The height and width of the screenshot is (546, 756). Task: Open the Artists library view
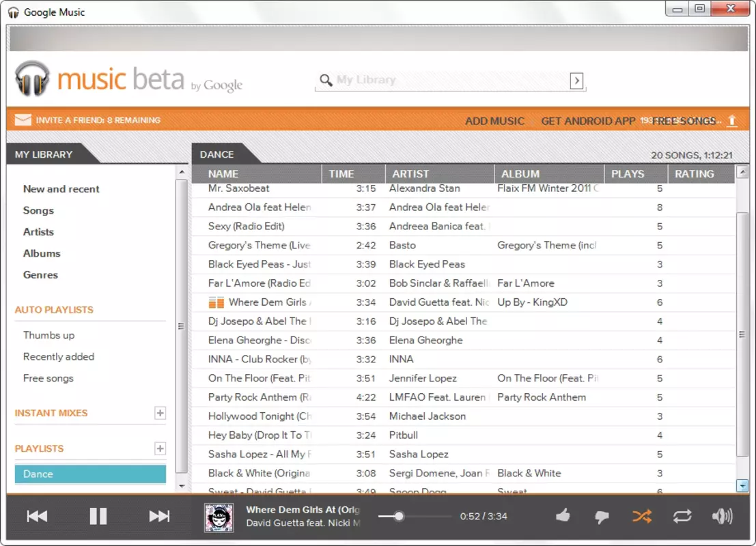point(38,232)
